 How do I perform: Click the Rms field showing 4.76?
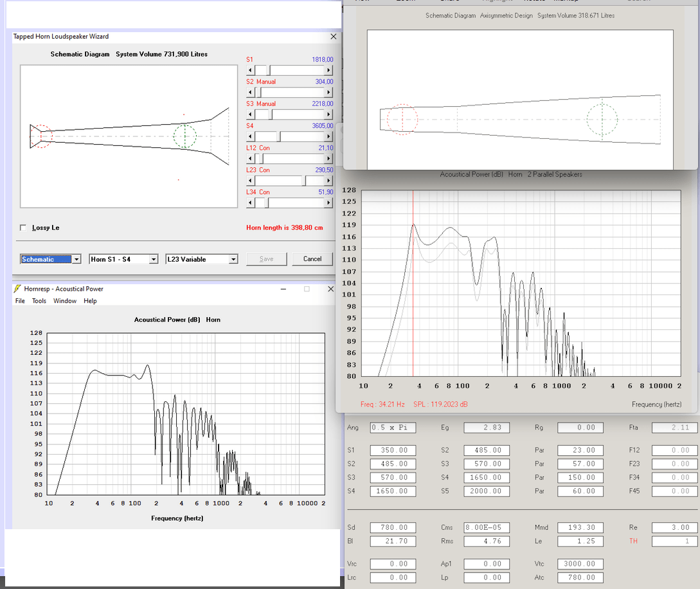pos(487,541)
